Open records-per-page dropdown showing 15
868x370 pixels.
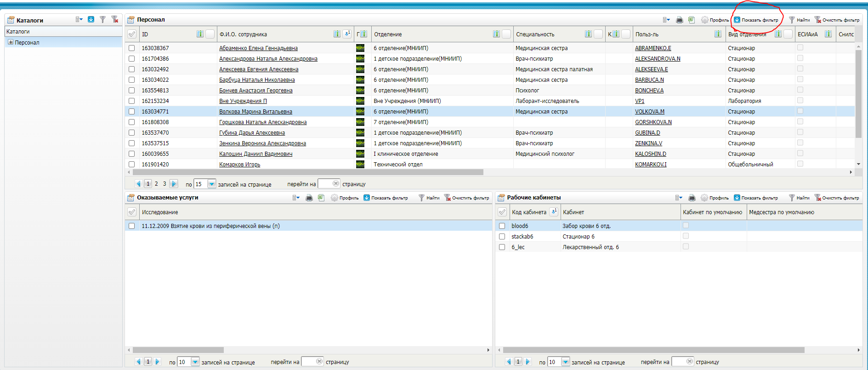click(211, 184)
